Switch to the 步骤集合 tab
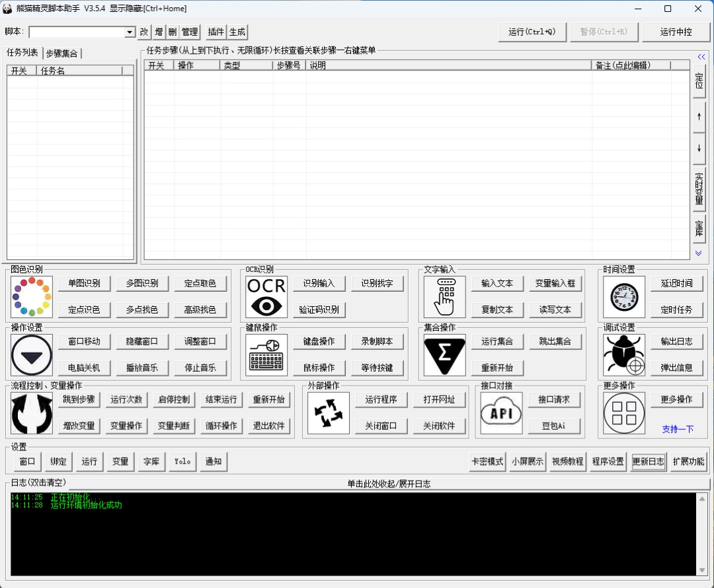 [x=62, y=54]
